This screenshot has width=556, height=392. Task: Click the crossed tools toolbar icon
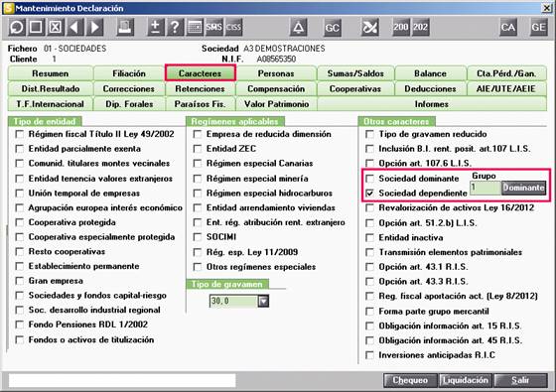pos(369,28)
